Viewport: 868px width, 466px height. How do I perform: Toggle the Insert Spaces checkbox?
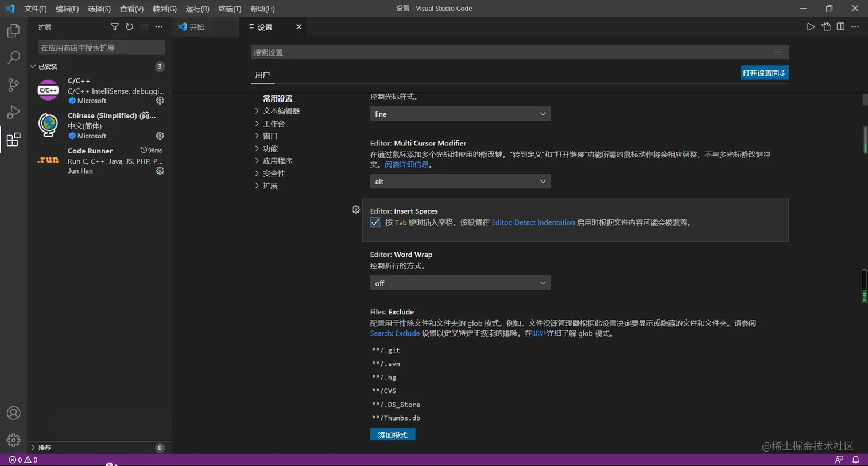click(375, 222)
